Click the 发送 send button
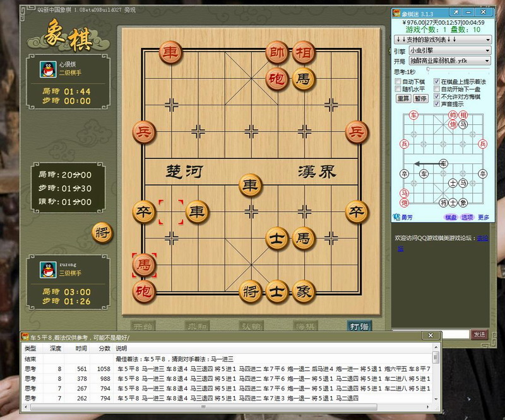The width and height of the screenshot is (505, 420). click(x=479, y=334)
